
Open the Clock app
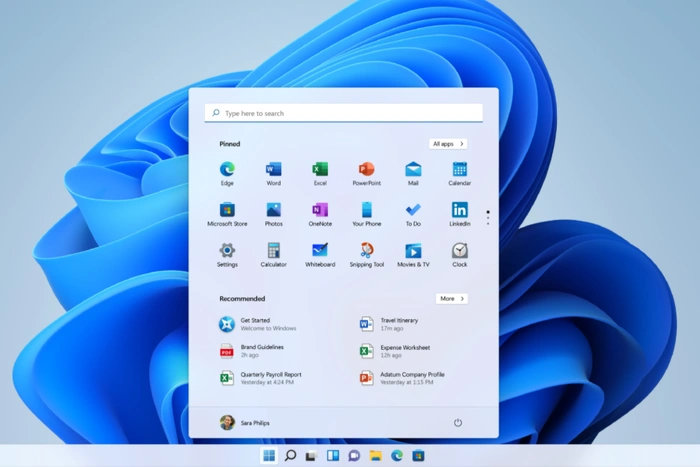(459, 255)
